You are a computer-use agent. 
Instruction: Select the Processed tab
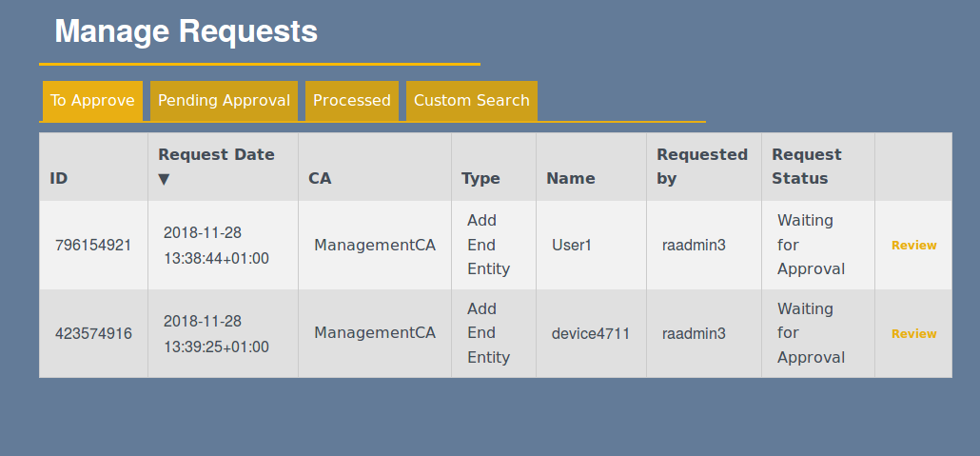point(351,101)
